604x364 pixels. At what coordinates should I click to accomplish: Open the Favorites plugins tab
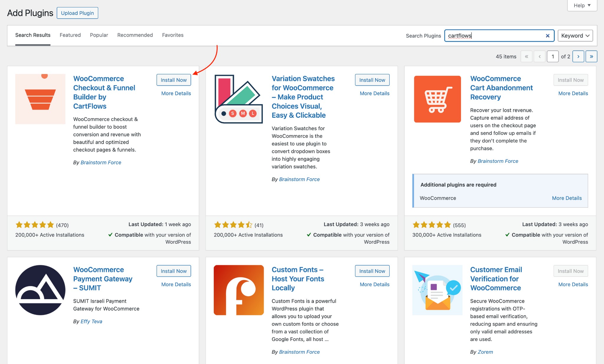[173, 35]
